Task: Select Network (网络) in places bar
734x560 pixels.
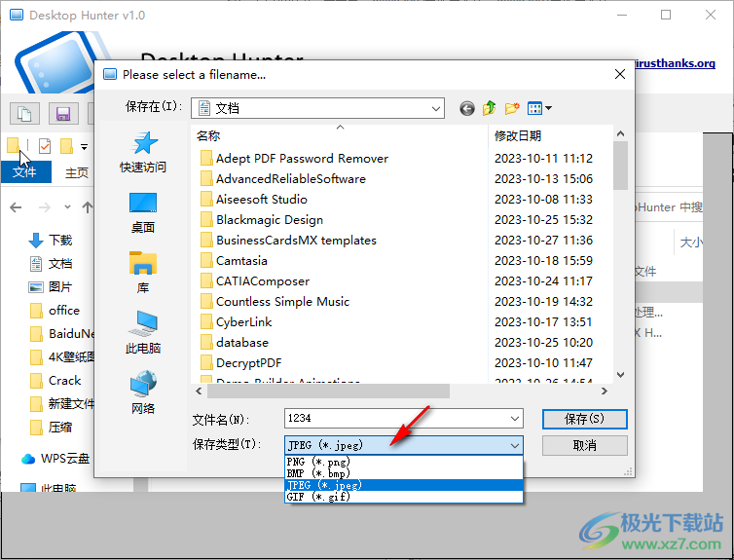Action: pyautogui.click(x=143, y=392)
